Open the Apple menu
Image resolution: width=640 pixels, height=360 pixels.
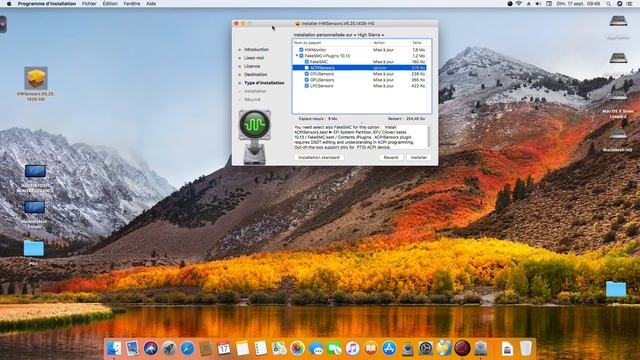click(9, 4)
